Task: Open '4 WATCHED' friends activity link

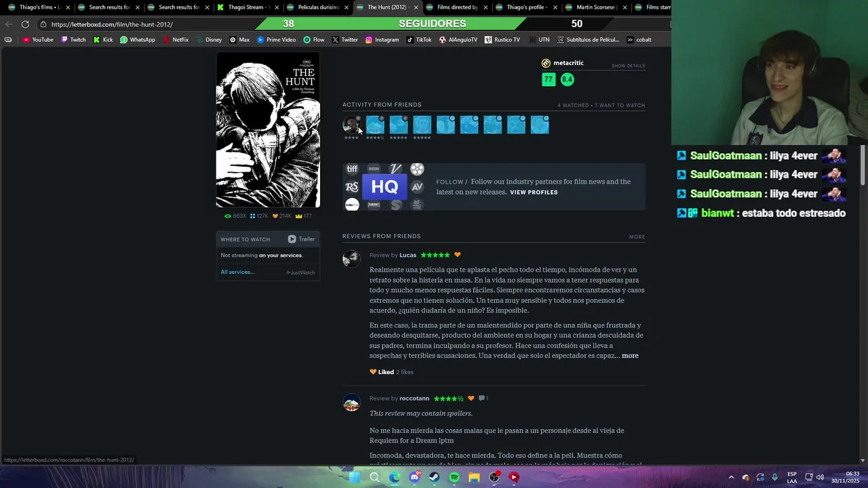Action: point(573,106)
